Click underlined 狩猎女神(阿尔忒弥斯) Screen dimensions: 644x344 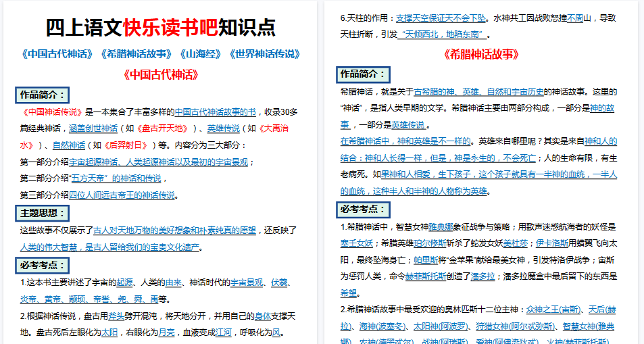click(515, 326)
